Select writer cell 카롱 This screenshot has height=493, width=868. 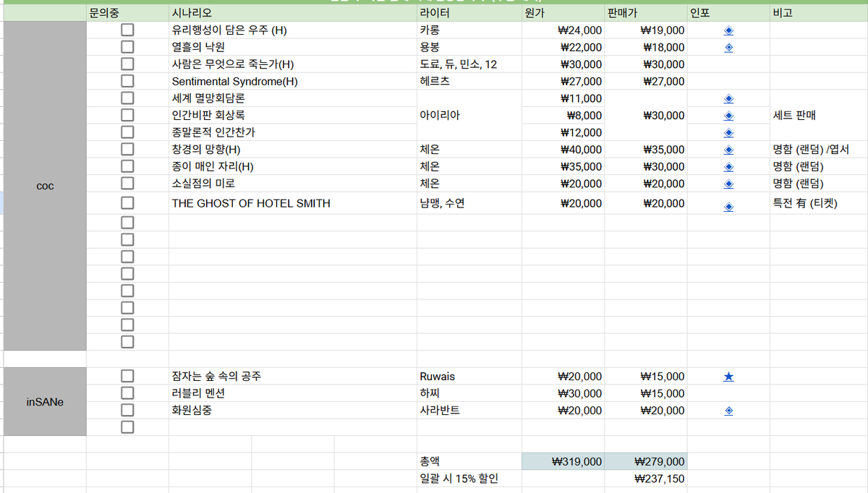coord(469,30)
